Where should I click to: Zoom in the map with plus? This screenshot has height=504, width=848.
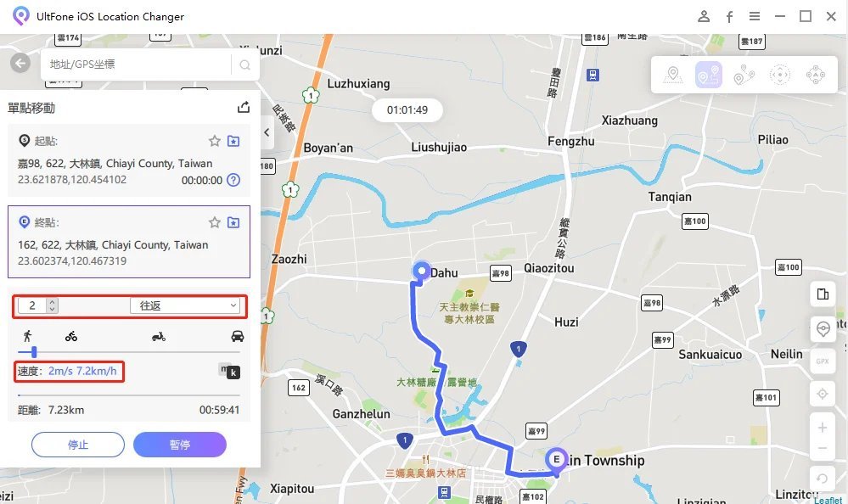point(822,428)
